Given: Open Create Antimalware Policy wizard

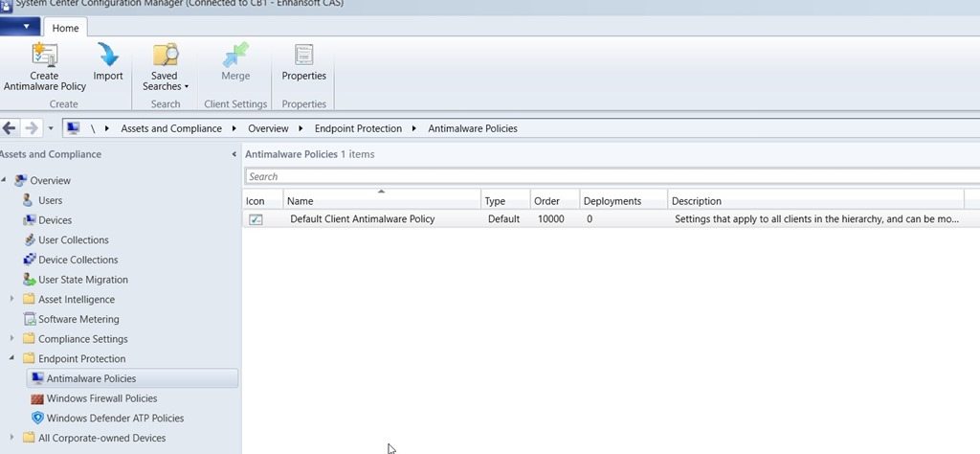Looking at the screenshot, I should tap(44, 68).
